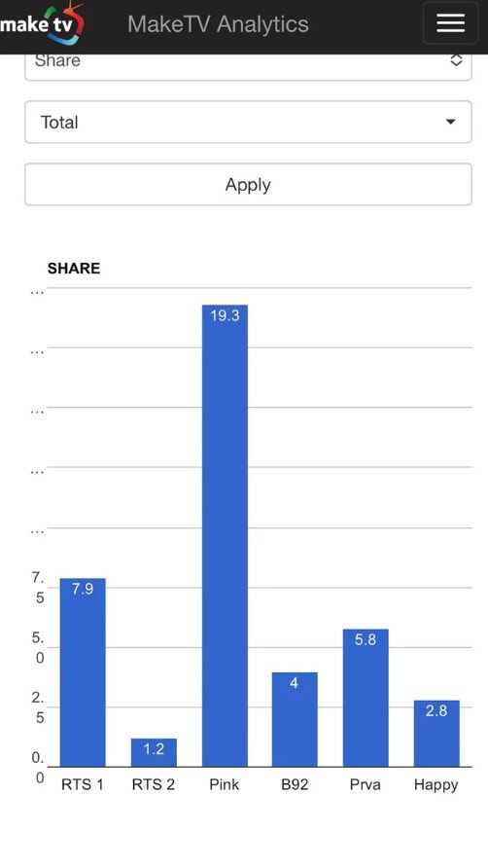Select the Pink bar showing 19.3
Image resolution: width=488 pixels, height=868 pixels.
point(225,536)
